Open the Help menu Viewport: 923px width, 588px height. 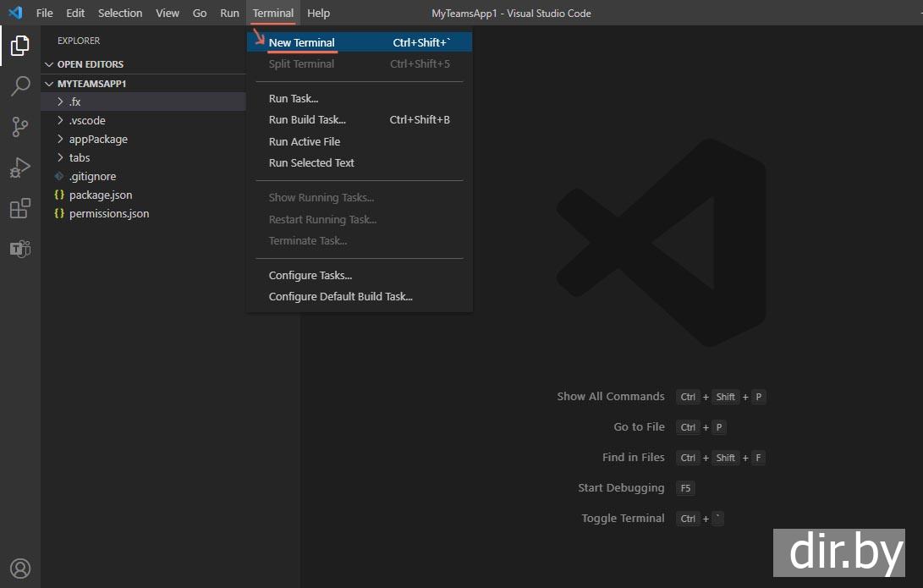pos(318,13)
